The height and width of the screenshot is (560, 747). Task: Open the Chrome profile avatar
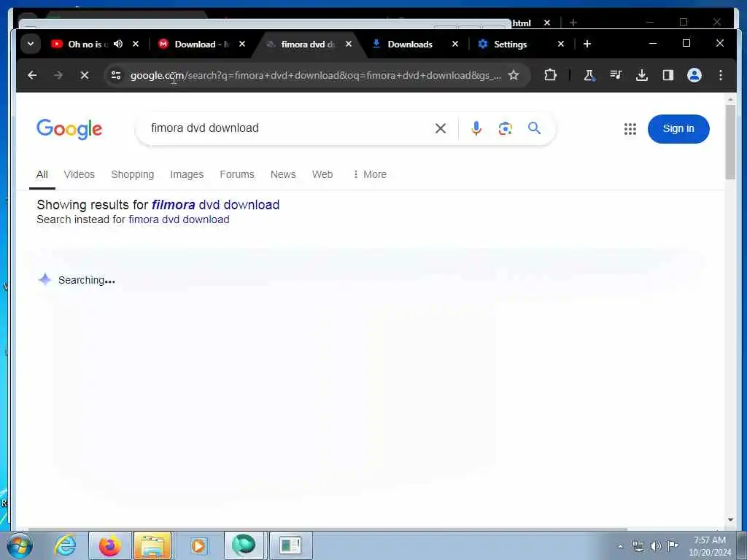click(694, 75)
